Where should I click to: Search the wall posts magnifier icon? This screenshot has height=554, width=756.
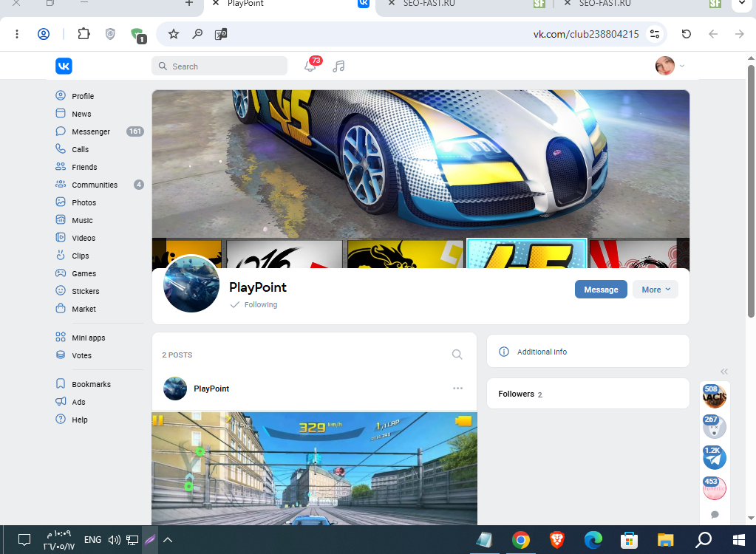pos(457,355)
